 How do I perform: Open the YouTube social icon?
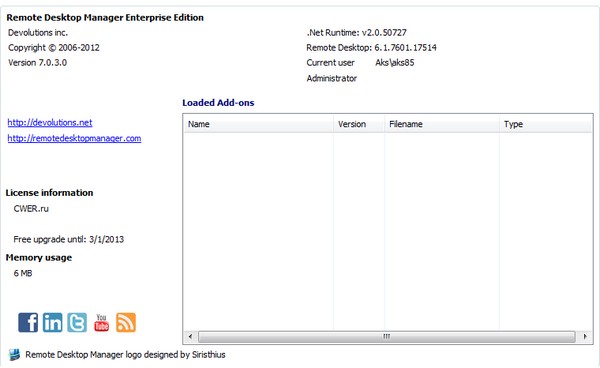tap(101, 322)
